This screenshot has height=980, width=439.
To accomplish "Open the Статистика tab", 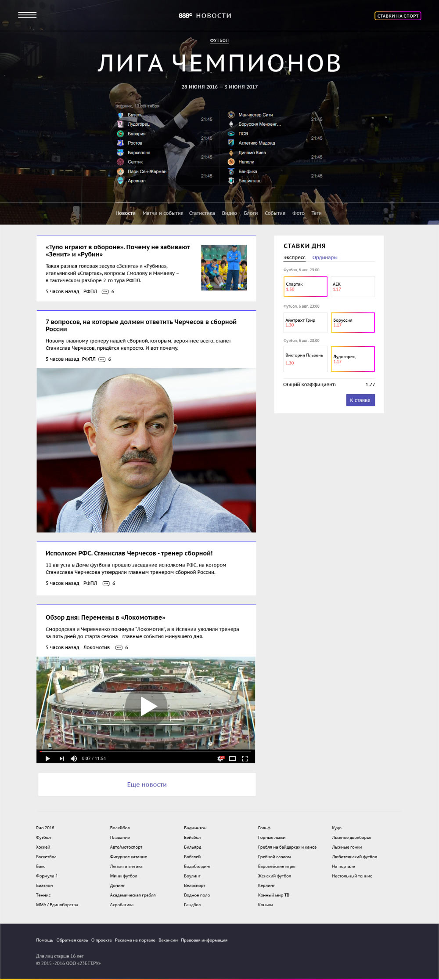I will [x=202, y=213].
